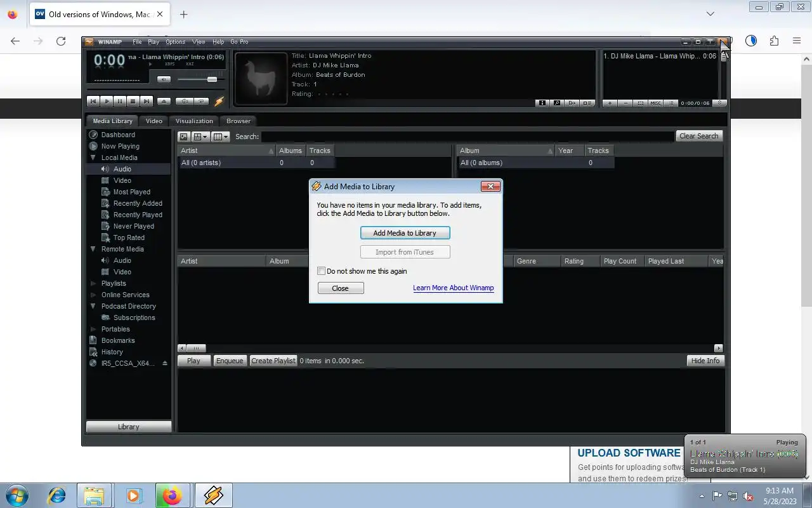The height and width of the screenshot is (508, 812).
Task: Click the Clear Search button
Action: pos(698,136)
